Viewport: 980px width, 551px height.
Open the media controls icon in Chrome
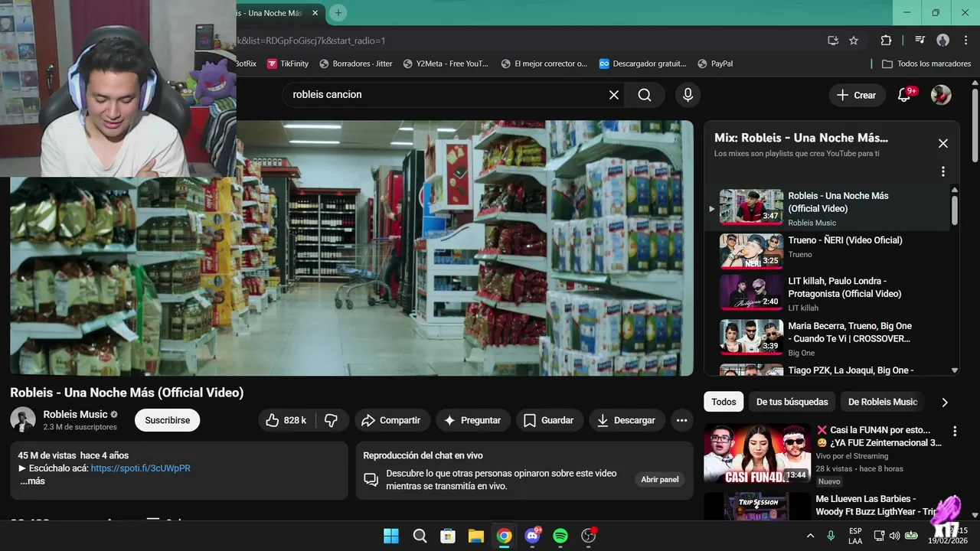920,41
